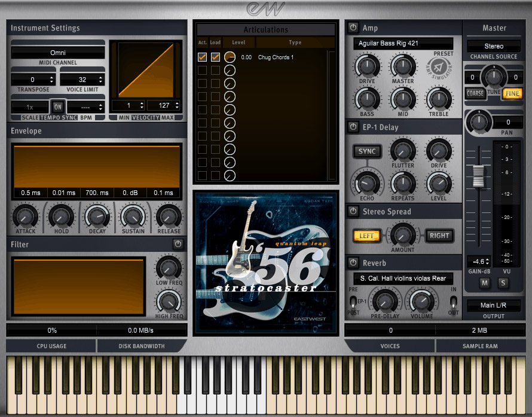Enable the Filter power button

click(x=178, y=244)
